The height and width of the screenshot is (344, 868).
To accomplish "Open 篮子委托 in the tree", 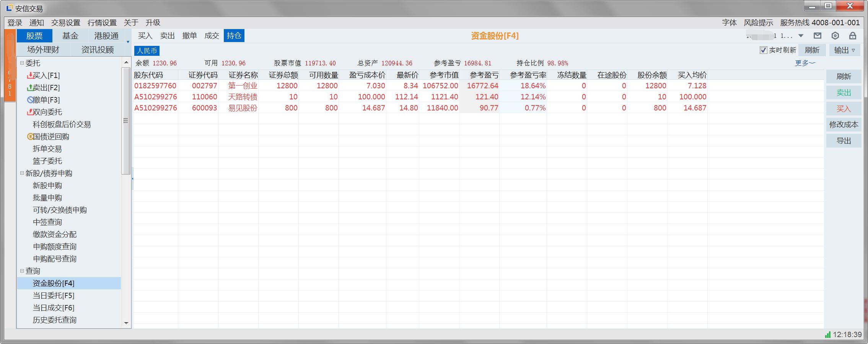I will click(47, 161).
